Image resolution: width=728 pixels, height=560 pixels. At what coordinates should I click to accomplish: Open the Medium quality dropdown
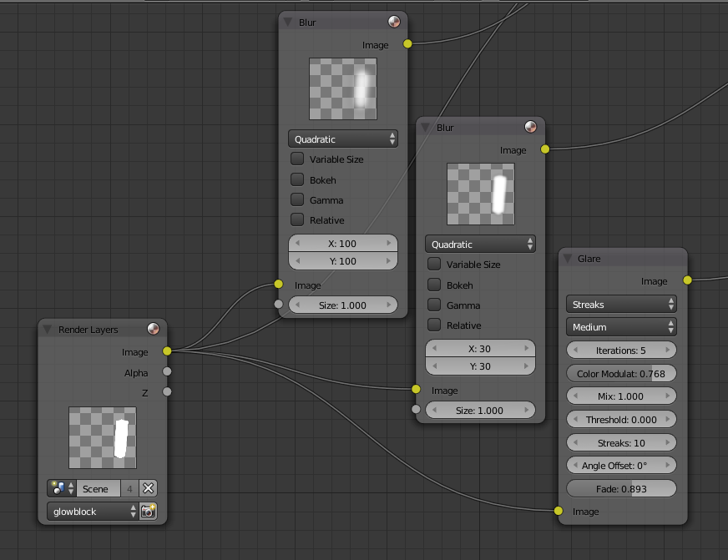[x=621, y=327]
